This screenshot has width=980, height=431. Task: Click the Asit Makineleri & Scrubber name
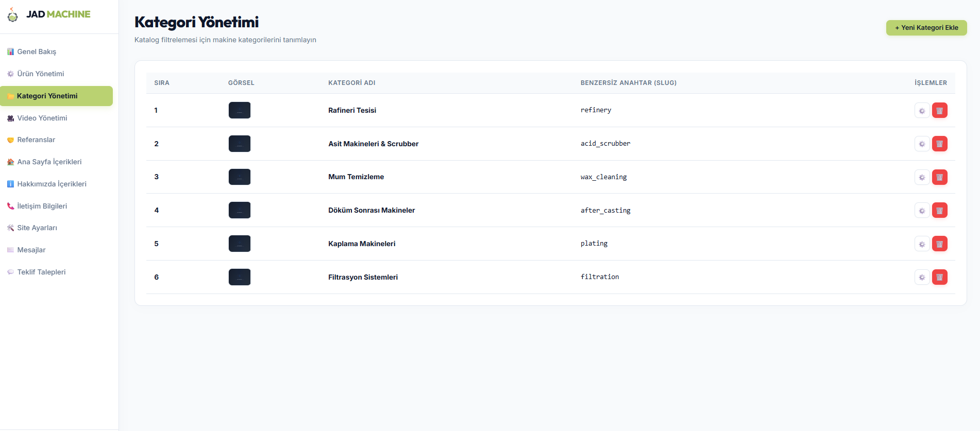click(x=374, y=144)
